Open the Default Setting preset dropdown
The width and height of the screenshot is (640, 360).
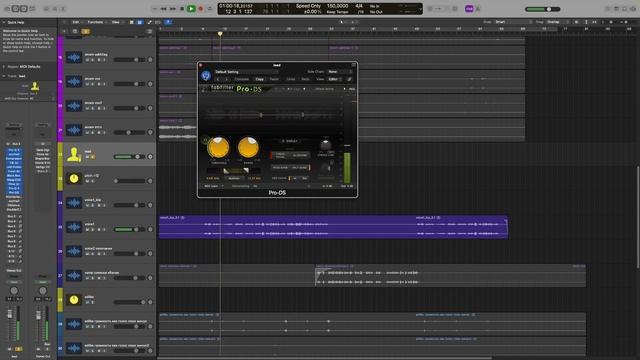click(x=246, y=72)
